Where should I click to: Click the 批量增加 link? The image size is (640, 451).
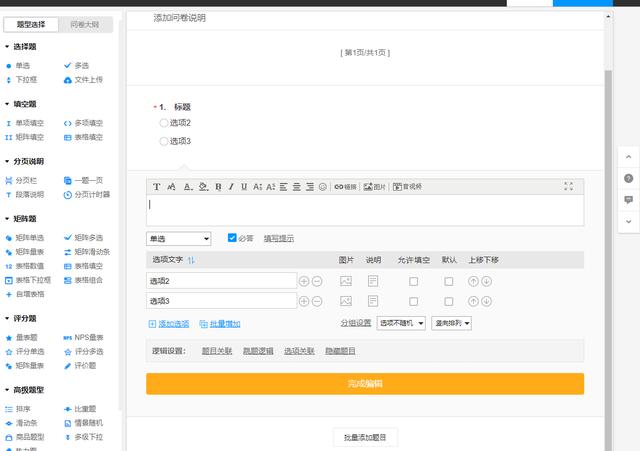click(220, 324)
